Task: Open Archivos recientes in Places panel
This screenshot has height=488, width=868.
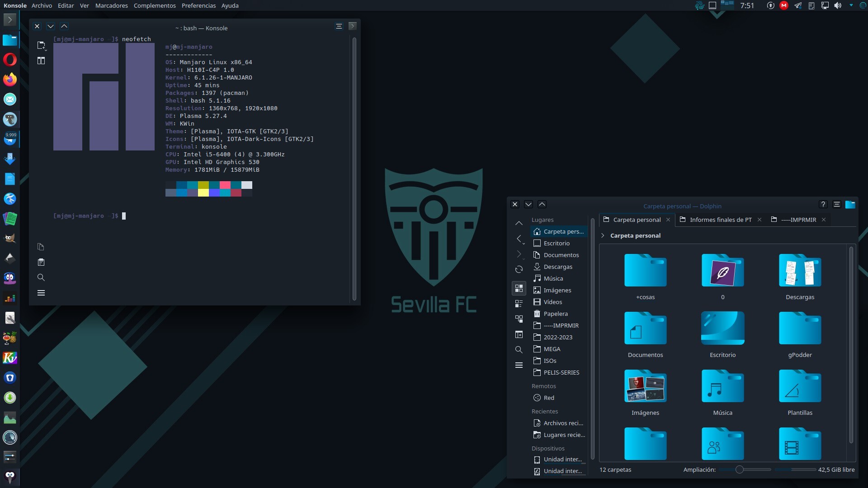Action: pos(559,423)
